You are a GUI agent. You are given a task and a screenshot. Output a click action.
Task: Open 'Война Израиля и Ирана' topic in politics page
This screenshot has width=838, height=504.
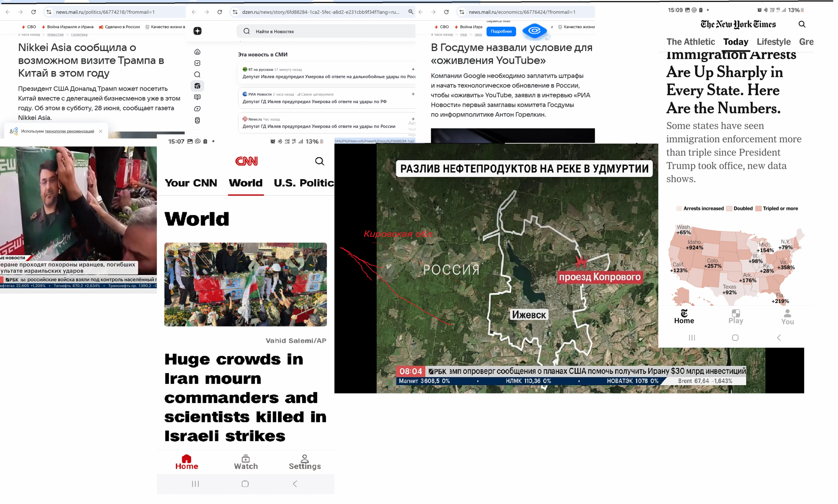tap(68, 27)
